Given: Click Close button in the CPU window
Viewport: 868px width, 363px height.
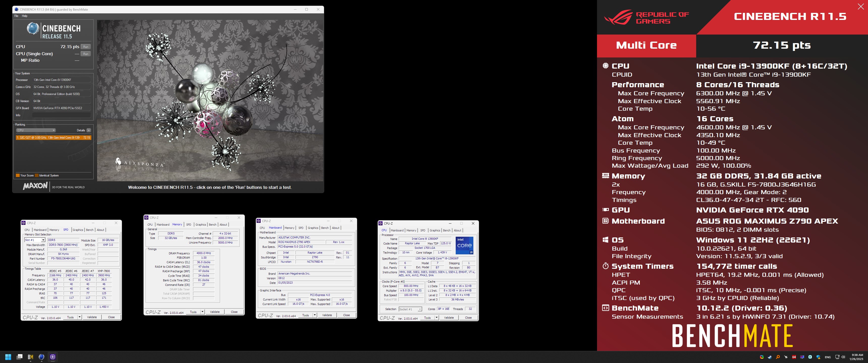Looking at the screenshot, I should tap(468, 318).
